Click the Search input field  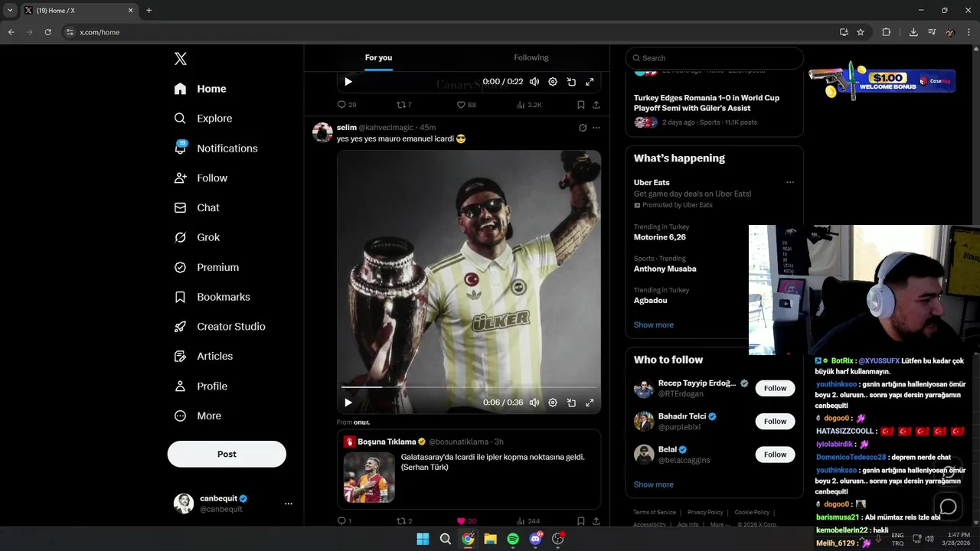(x=714, y=58)
